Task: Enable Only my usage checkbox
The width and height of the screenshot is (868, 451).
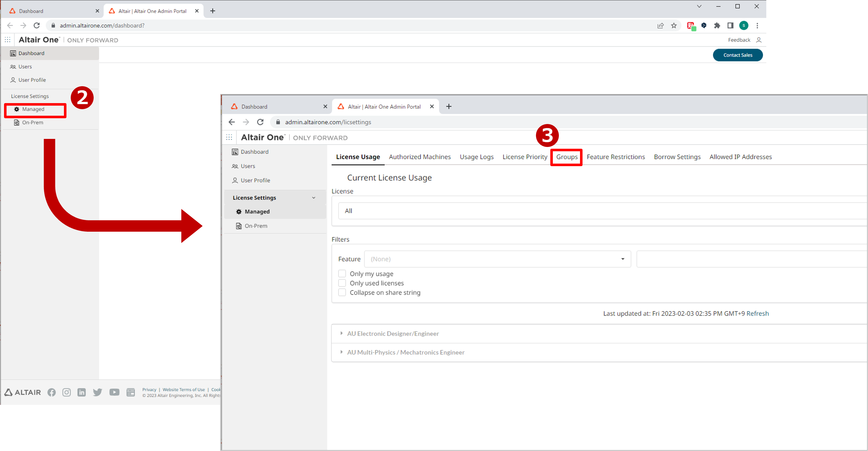Action: pyautogui.click(x=342, y=274)
